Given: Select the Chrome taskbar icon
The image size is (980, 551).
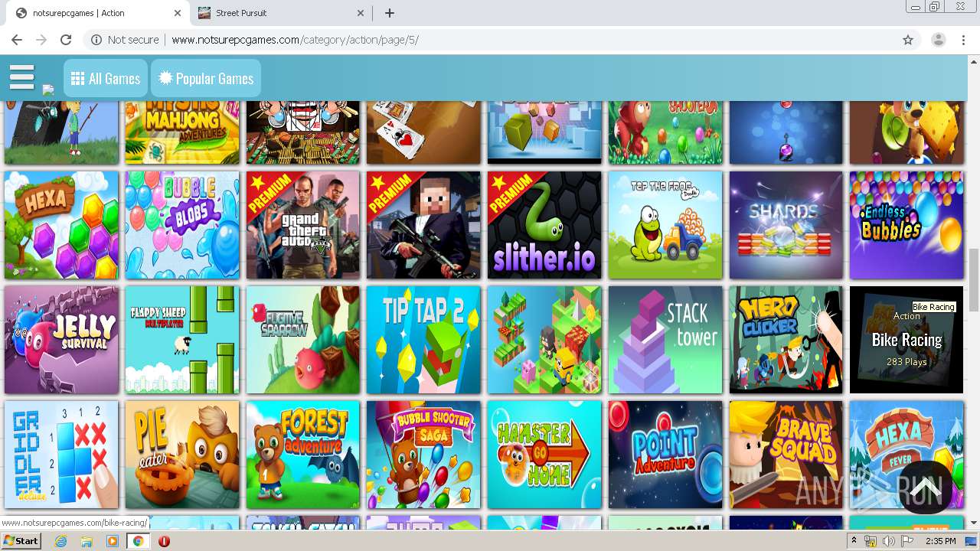Looking at the screenshot, I should tap(138, 541).
